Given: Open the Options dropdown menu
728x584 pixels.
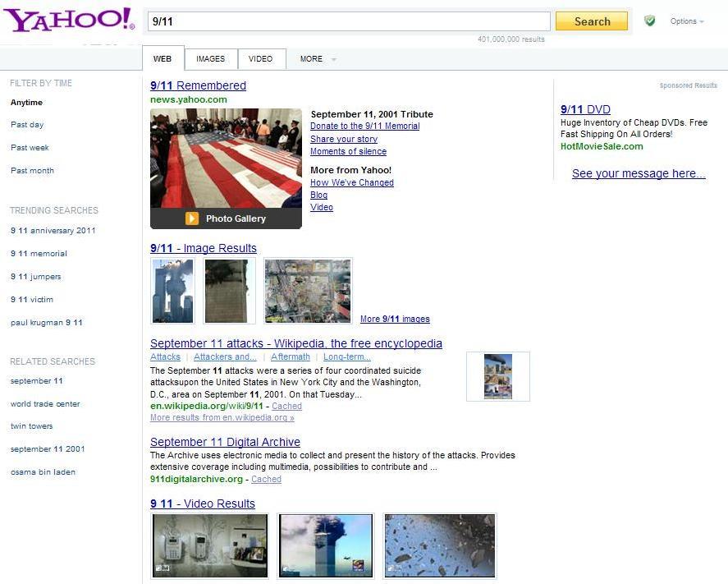Looking at the screenshot, I should [687, 21].
